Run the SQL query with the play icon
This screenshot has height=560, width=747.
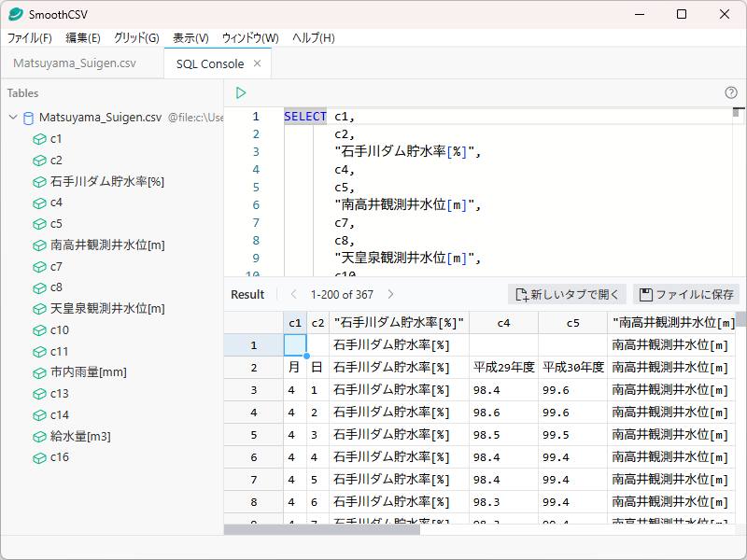[x=241, y=93]
